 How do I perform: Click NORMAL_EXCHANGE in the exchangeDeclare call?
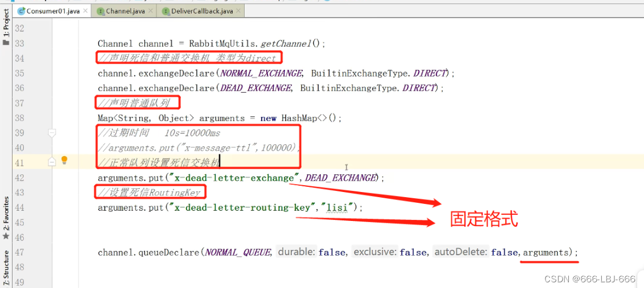[x=261, y=73]
